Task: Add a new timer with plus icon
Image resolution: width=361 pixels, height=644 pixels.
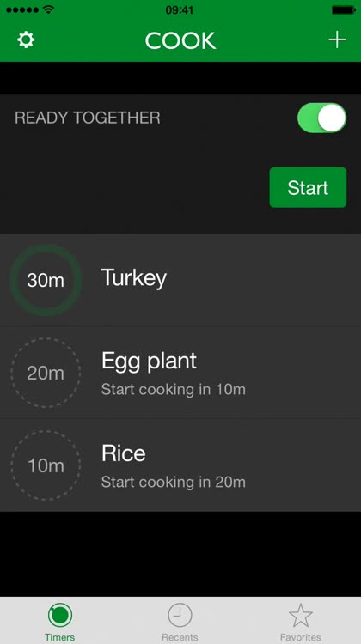Action: click(x=337, y=39)
